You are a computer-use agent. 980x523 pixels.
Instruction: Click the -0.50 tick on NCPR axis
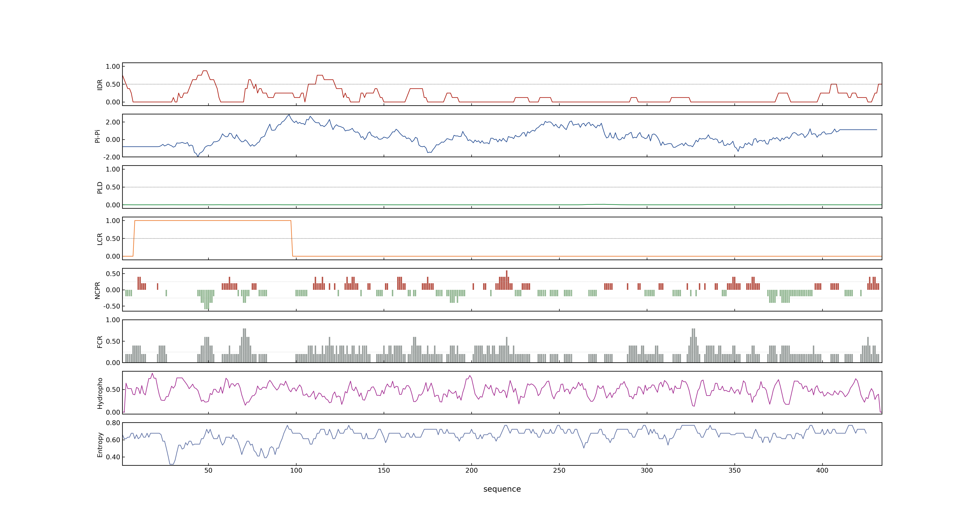(111, 306)
